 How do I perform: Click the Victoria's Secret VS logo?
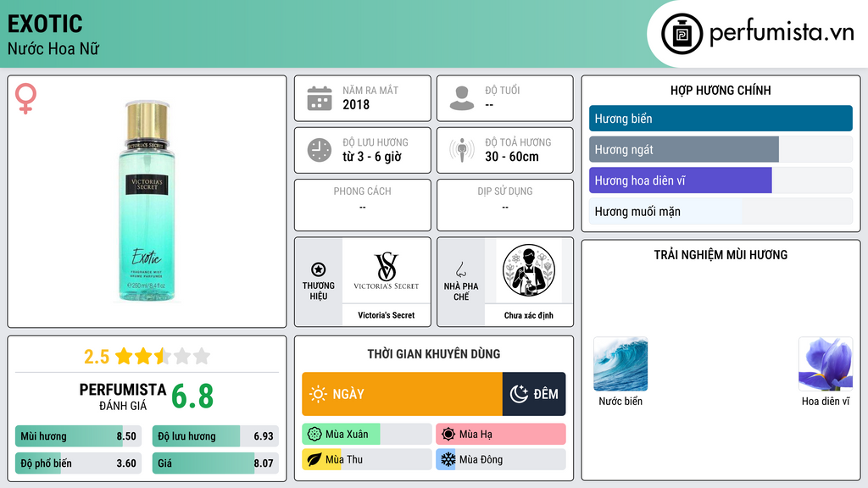[387, 270]
